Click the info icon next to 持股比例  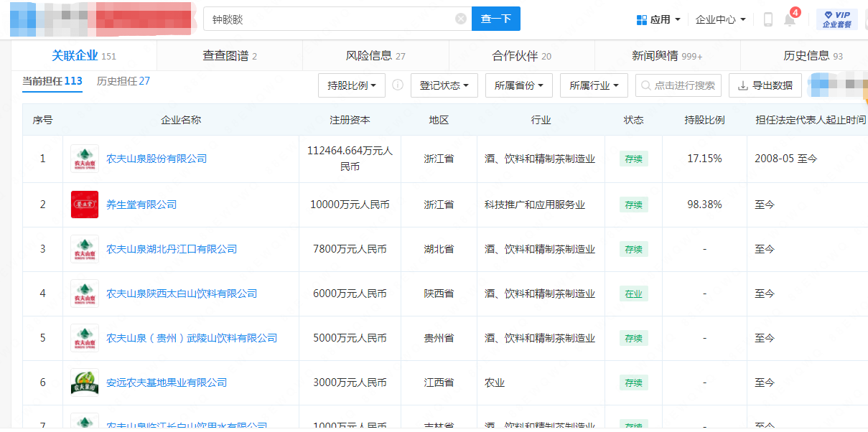tap(398, 85)
